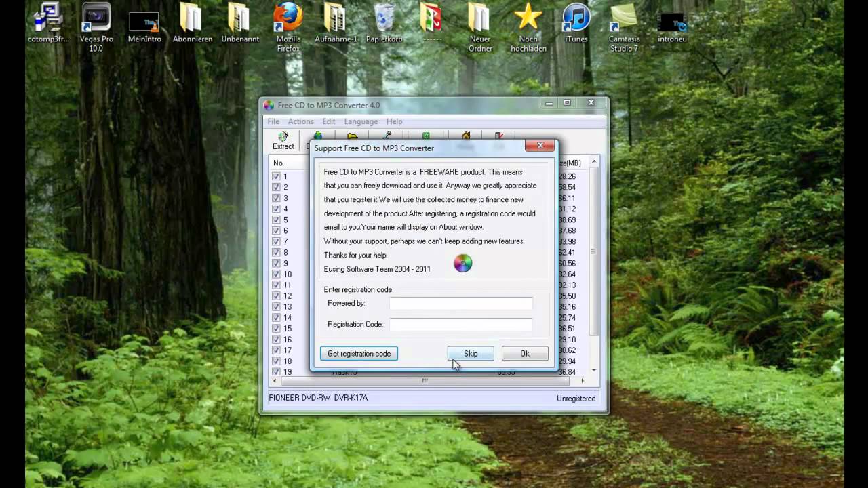This screenshot has height=488, width=868.
Task: Uncheck track 14 checkbox
Action: 276,317
